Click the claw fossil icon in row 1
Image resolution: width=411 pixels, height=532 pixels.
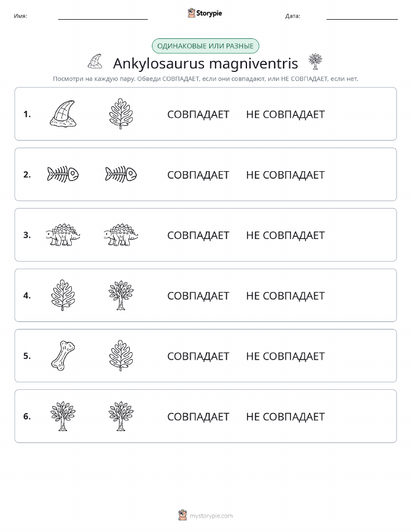tap(63, 114)
